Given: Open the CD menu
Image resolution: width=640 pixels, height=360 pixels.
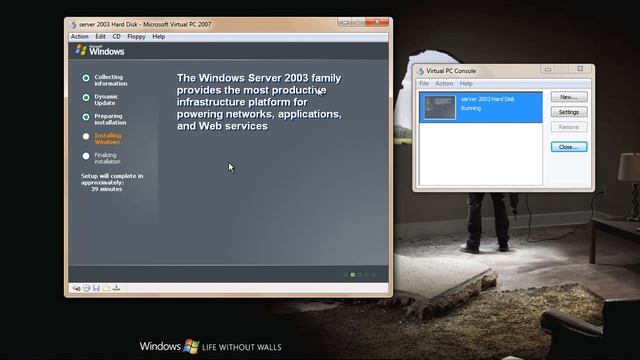Looking at the screenshot, I should pos(116,37).
